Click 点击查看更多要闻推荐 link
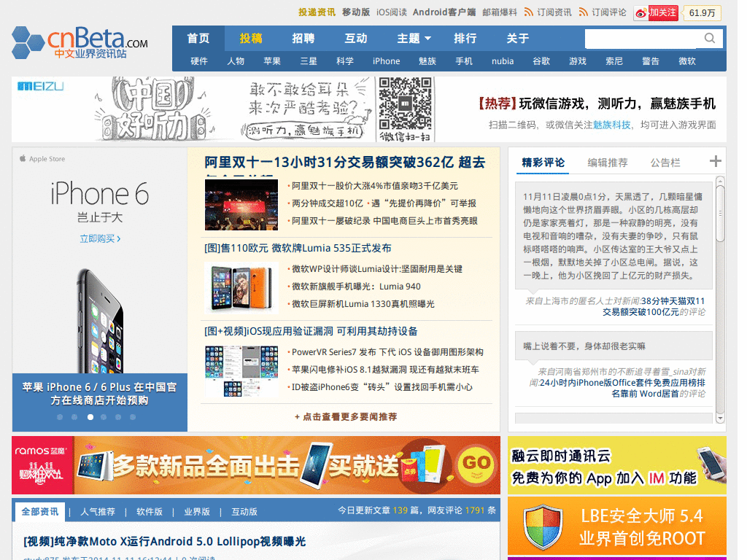747x560 pixels. click(346, 416)
